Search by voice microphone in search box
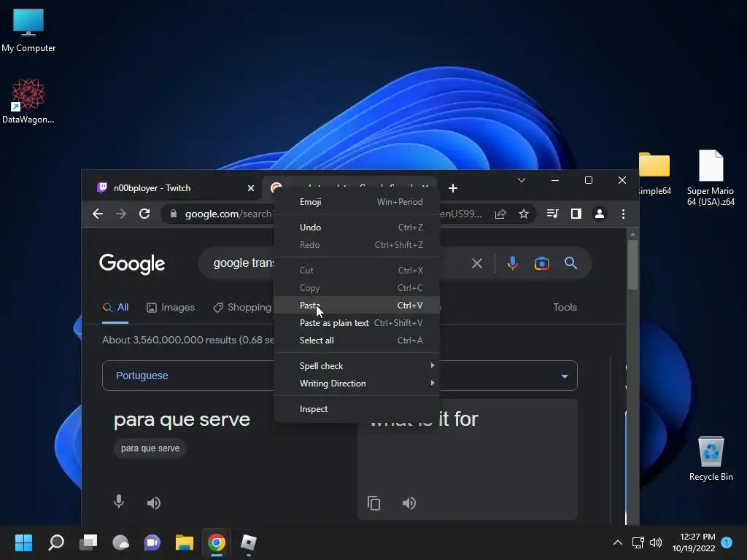This screenshot has height=560, width=747. [x=513, y=262]
